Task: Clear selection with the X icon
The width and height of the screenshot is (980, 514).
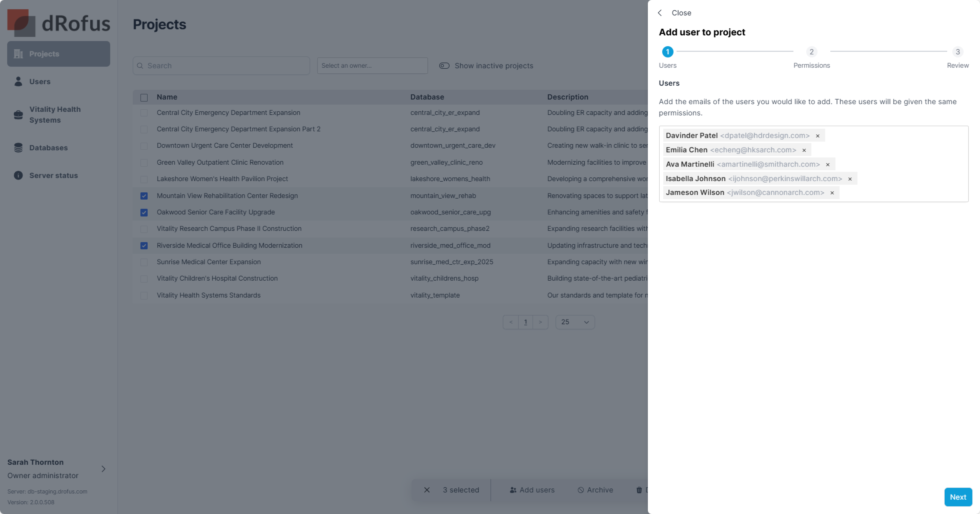Action: point(427,490)
